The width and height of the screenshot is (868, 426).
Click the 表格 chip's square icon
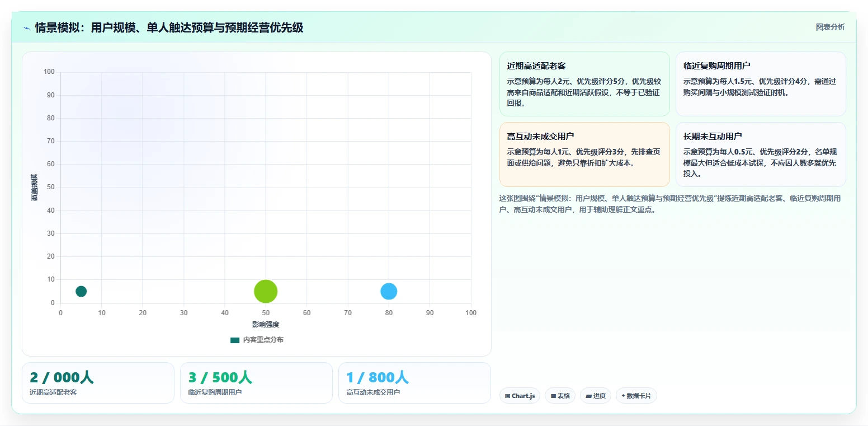click(553, 396)
